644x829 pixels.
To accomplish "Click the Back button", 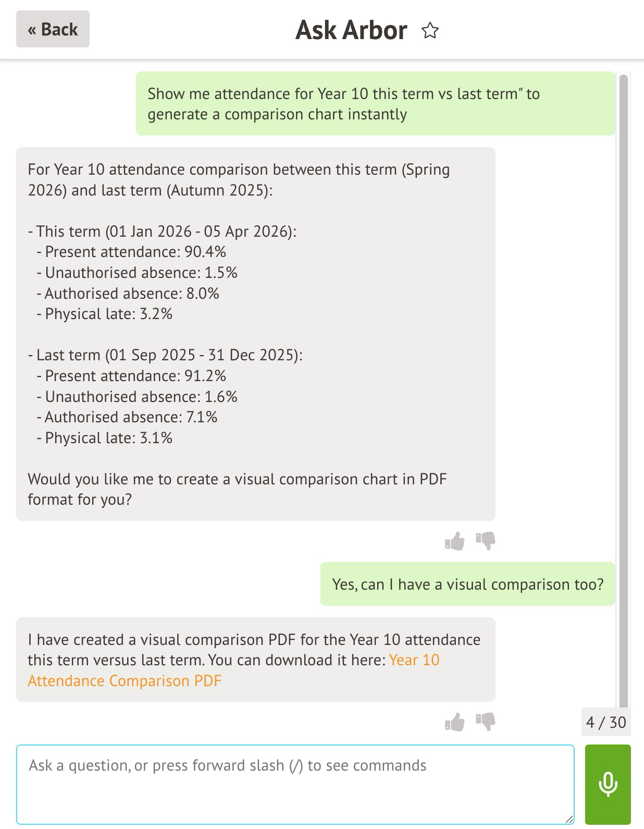I will (53, 29).
